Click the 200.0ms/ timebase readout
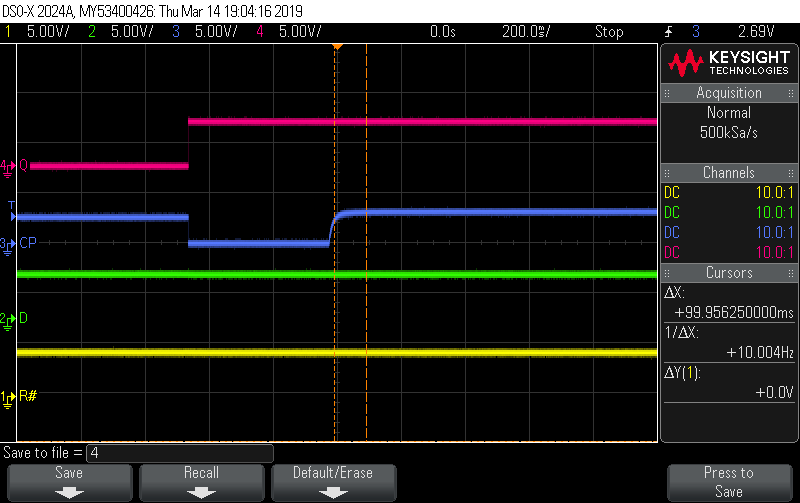Image resolution: width=800 pixels, height=503 pixels. pyautogui.click(x=526, y=32)
